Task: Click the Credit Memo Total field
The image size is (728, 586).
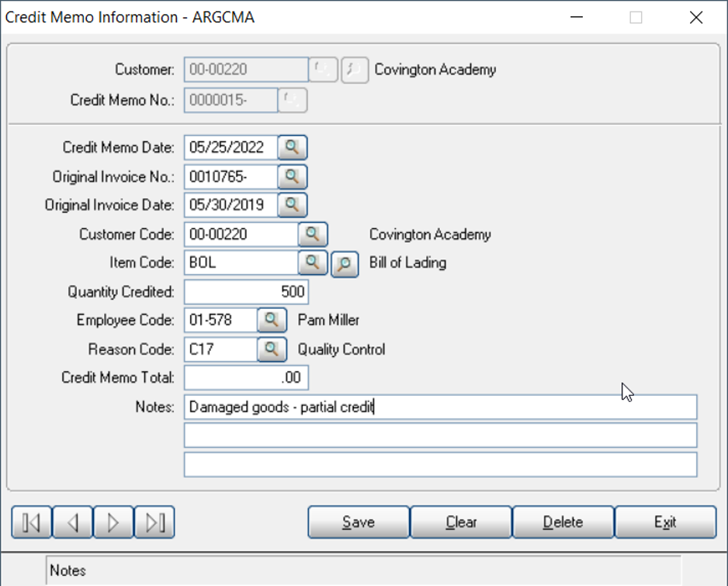Action: click(x=246, y=377)
